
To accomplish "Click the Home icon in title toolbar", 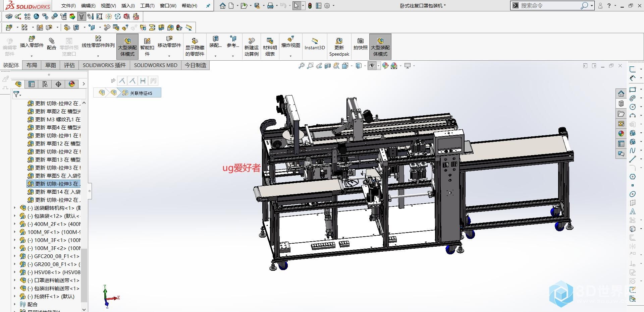I will click(223, 6).
